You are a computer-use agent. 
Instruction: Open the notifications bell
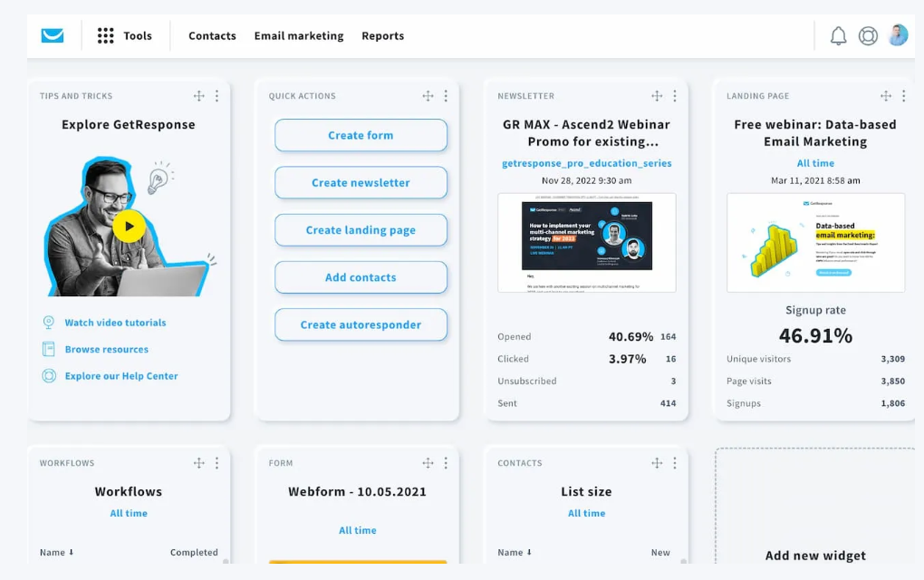(838, 36)
